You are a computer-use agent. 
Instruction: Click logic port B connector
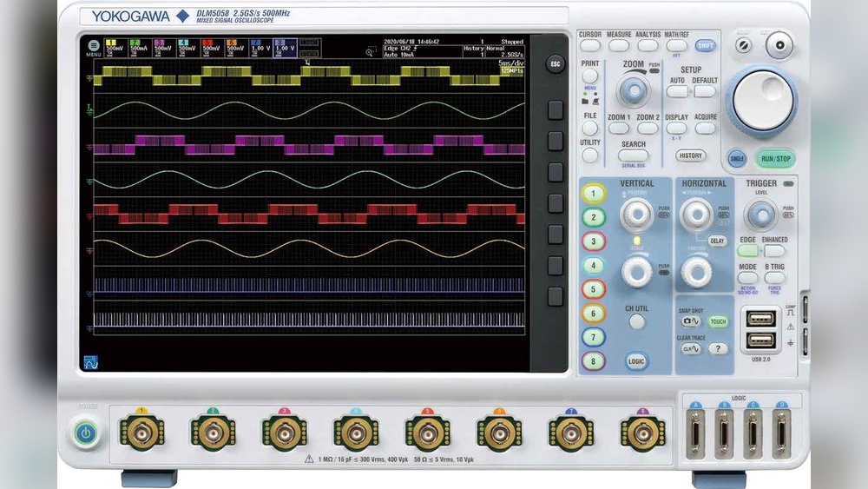pos(724,433)
